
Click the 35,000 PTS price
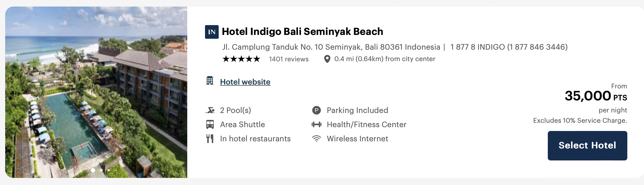(x=596, y=96)
